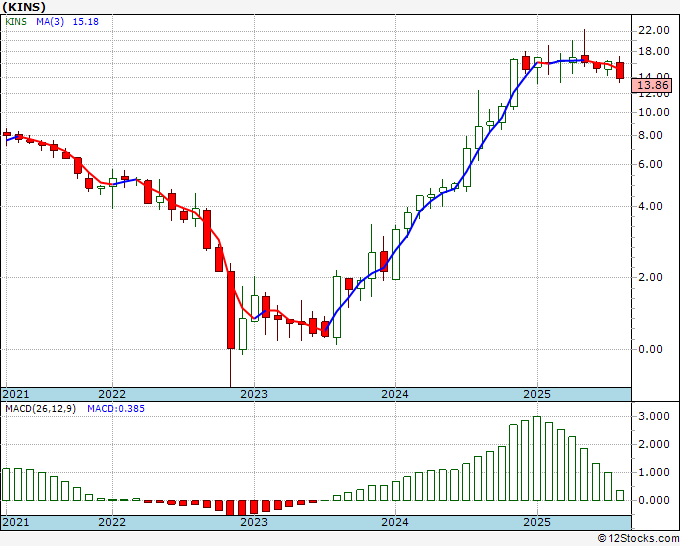Click the 1.000 MACD axis label
The width and height of the screenshot is (680, 546).
tap(654, 472)
